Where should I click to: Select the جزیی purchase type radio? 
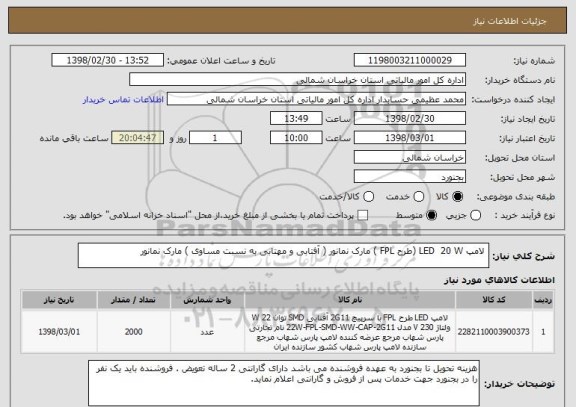475,216
